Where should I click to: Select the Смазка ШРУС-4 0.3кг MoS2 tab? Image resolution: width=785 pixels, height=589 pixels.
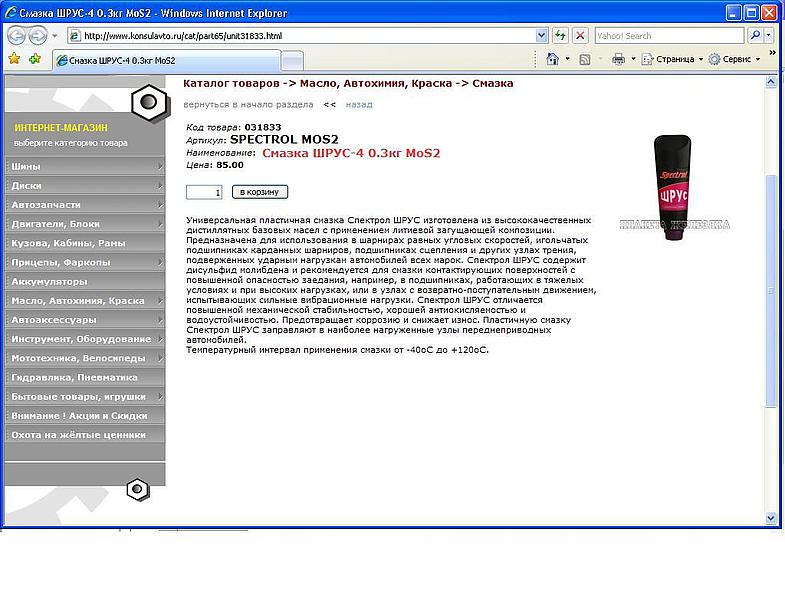[x=165, y=61]
